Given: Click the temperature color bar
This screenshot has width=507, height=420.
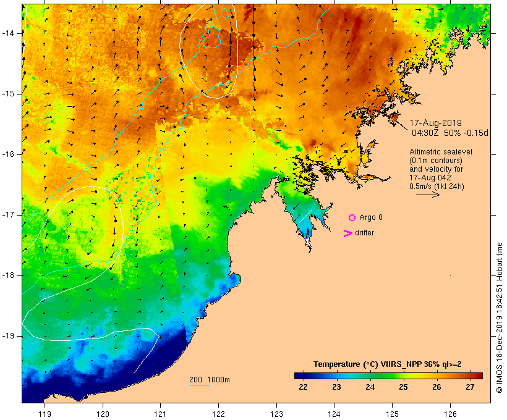Looking at the screenshot, I should click(x=388, y=376).
